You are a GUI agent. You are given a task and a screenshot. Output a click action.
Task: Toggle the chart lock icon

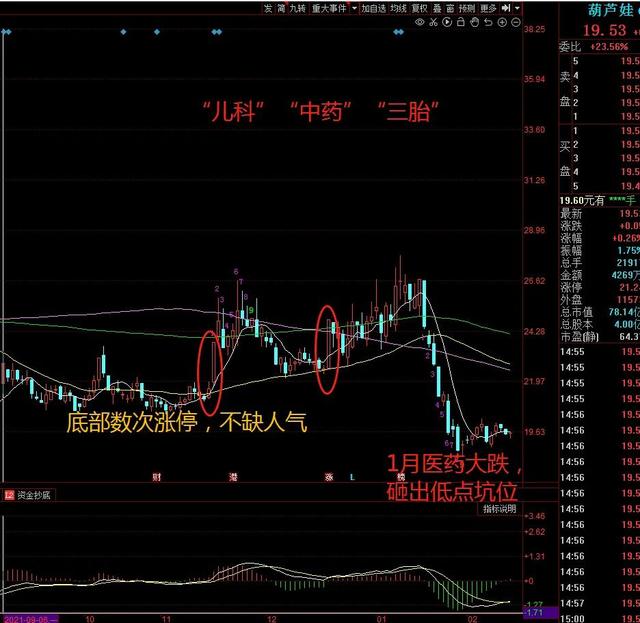pos(461,22)
